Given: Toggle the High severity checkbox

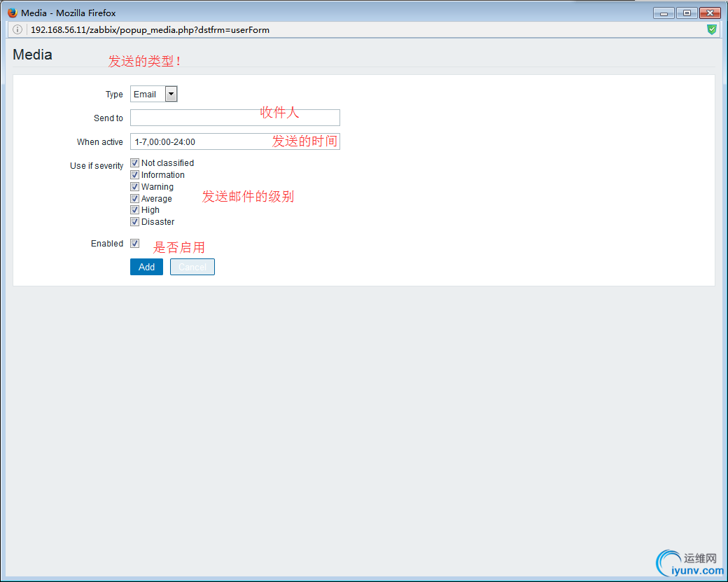Looking at the screenshot, I should pos(134,210).
